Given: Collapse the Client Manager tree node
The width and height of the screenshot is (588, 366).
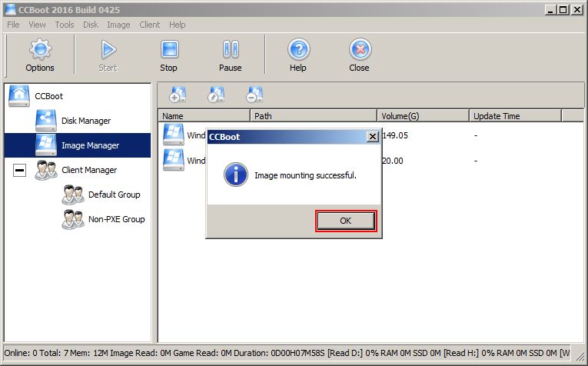Looking at the screenshot, I should pyautogui.click(x=19, y=170).
